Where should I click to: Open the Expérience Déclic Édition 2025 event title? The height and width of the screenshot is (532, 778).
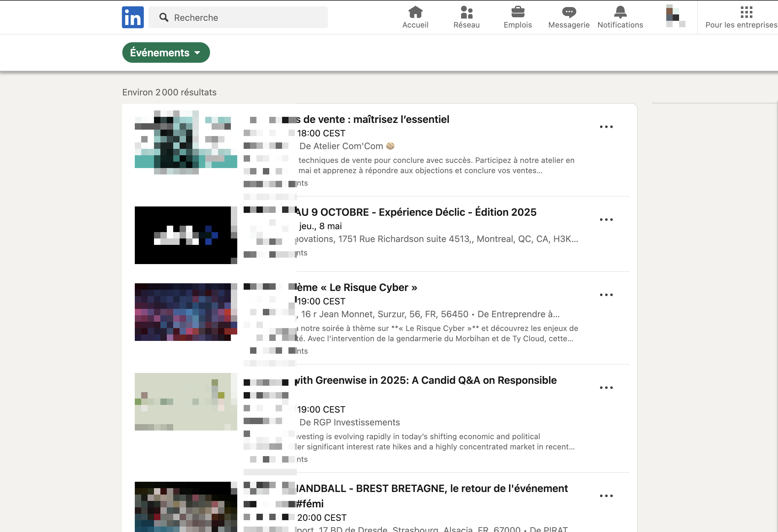[x=416, y=212]
